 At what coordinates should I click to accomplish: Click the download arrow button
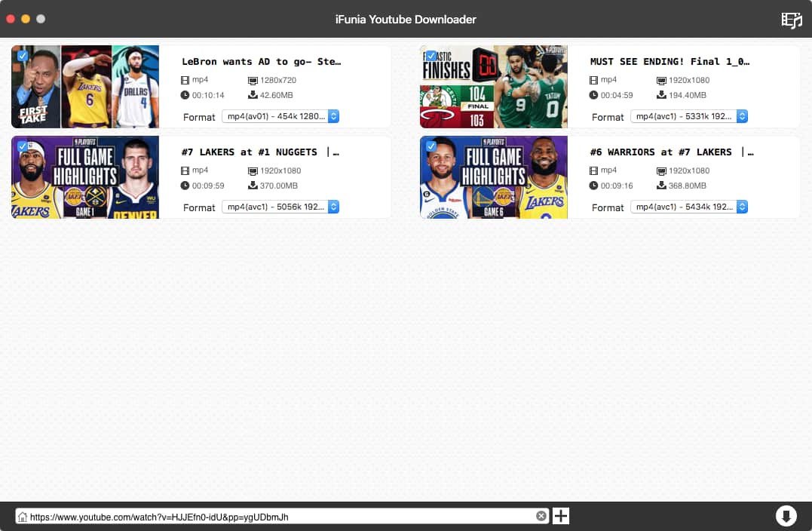point(786,516)
